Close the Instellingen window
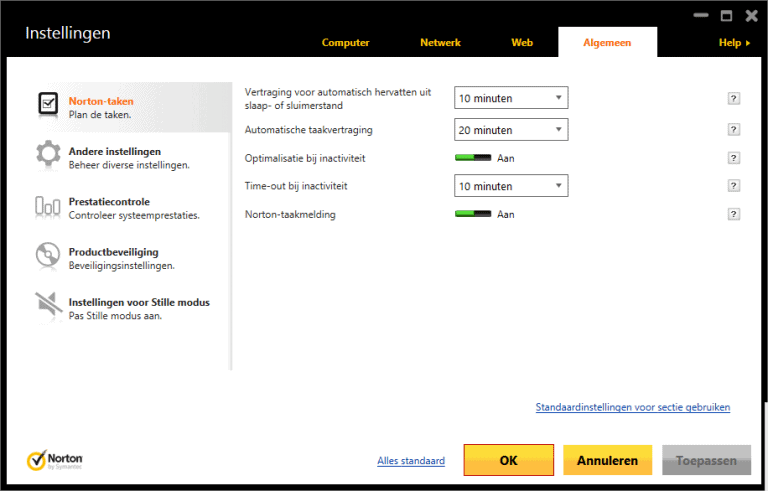 coord(752,16)
